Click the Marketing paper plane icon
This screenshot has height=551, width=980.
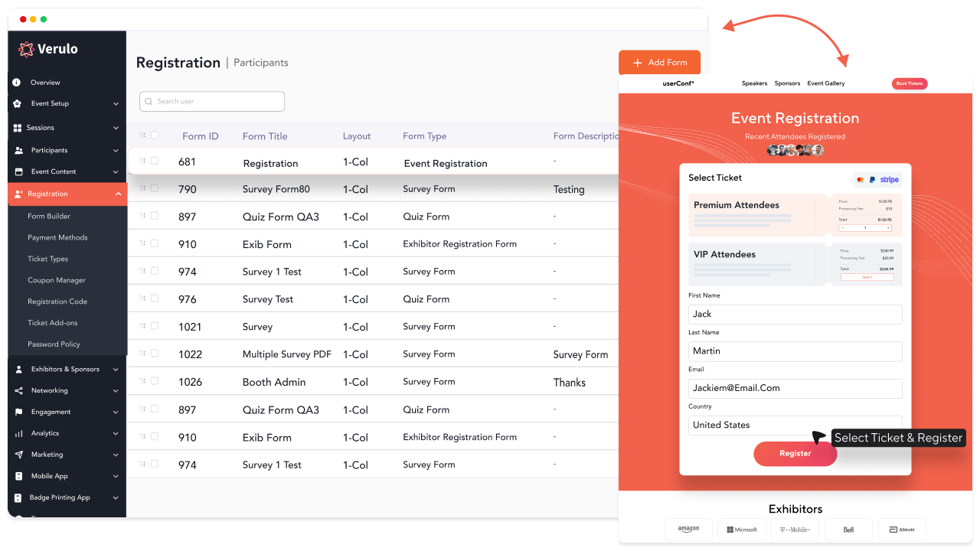pyautogui.click(x=18, y=455)
